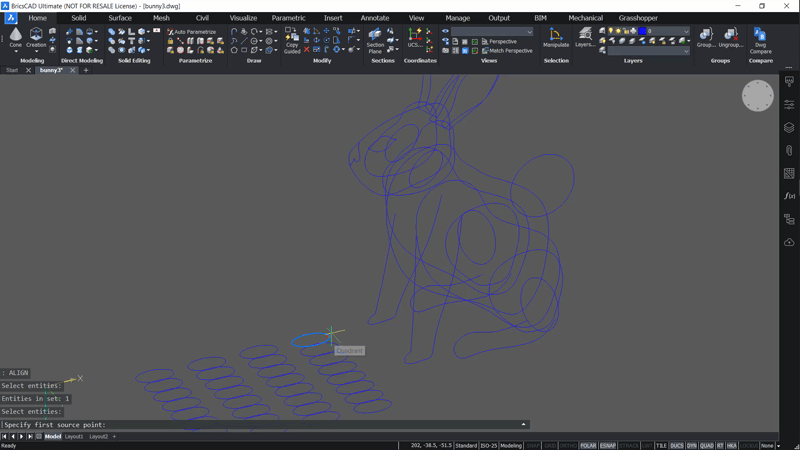
Task: Close the bunny3 document tab
Action: coord(72,70)
